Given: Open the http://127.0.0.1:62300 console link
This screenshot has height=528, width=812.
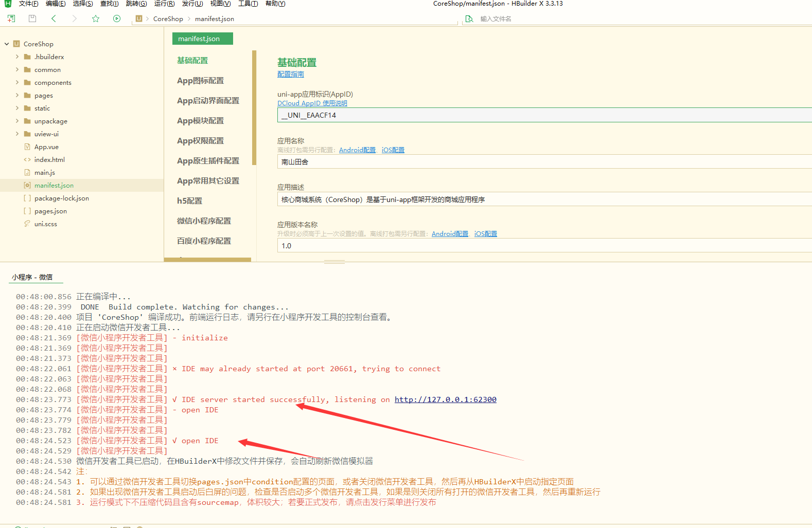Looking at the screenshot, I should [x=446, y=399].
